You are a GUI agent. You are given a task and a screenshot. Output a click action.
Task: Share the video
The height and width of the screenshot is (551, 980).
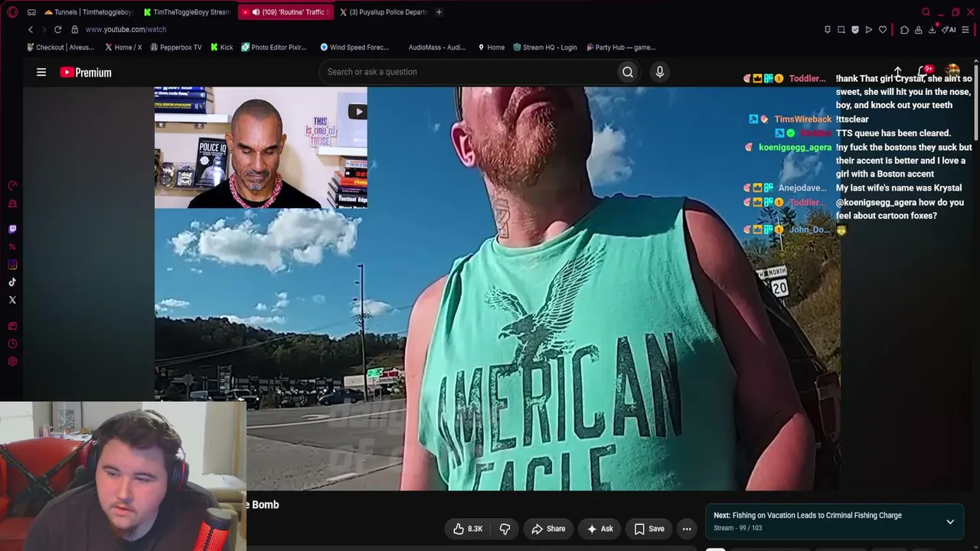click(548, 529)
